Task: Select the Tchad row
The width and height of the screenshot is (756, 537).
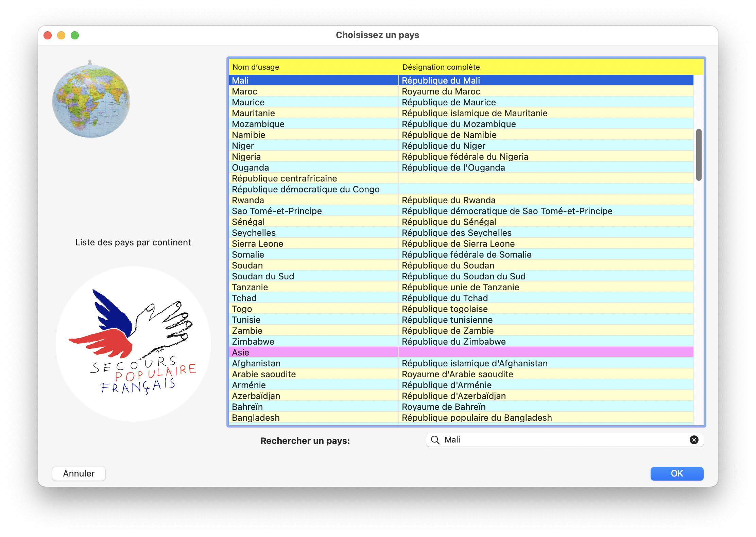Action: [461, 298]
